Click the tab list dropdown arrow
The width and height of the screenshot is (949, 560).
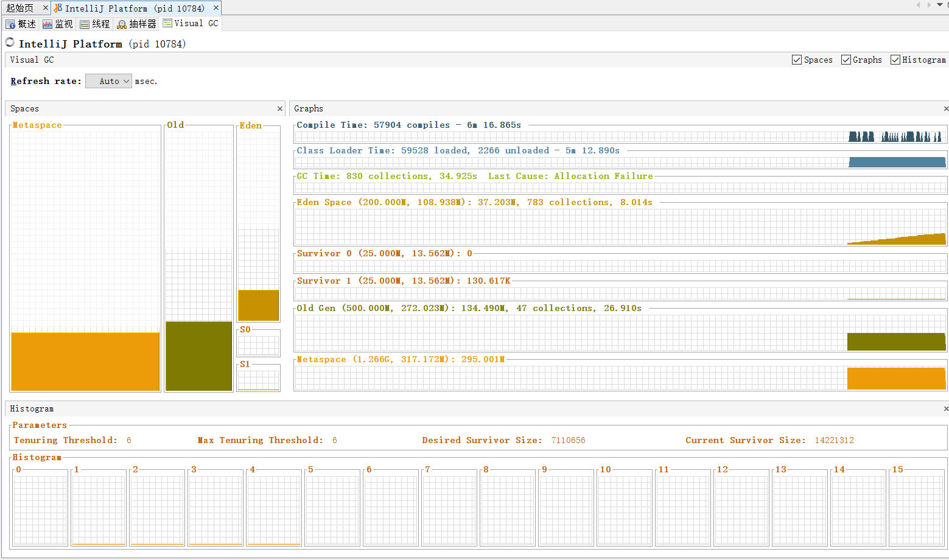tap(939, 5)
